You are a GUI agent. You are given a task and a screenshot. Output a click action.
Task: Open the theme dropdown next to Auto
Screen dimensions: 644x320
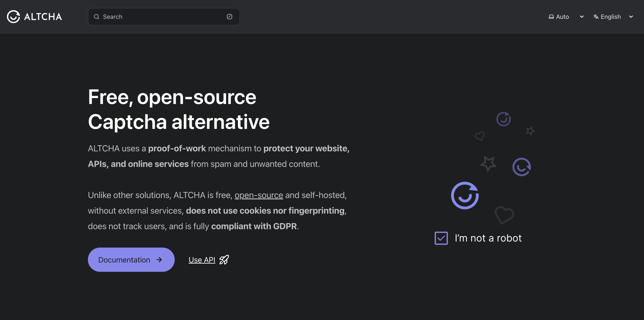(582, 16)
